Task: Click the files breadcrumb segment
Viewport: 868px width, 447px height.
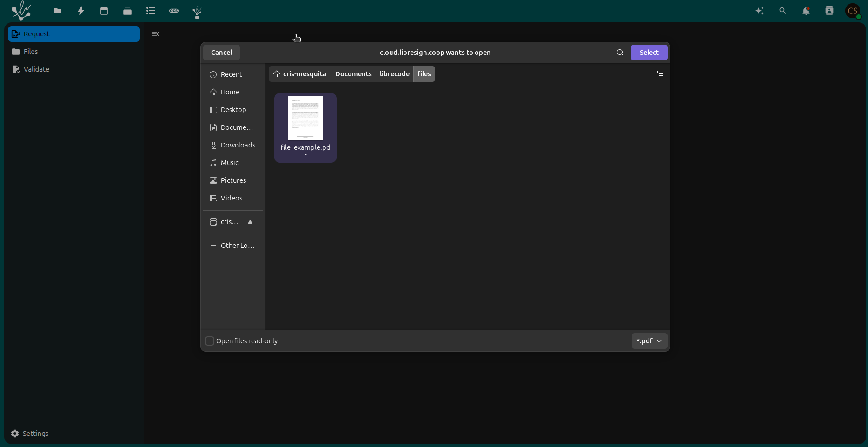Action: click(x=424, y=74)
